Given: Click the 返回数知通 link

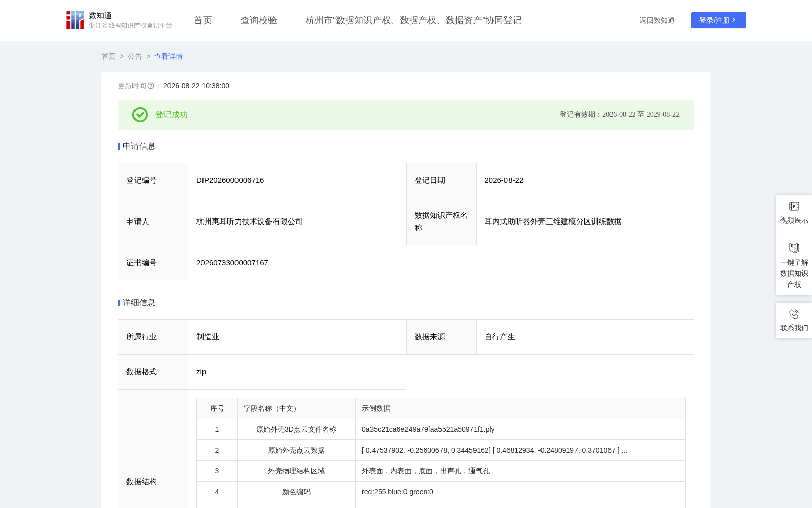Looking at the screenshot, I should [x=657, y=21].
